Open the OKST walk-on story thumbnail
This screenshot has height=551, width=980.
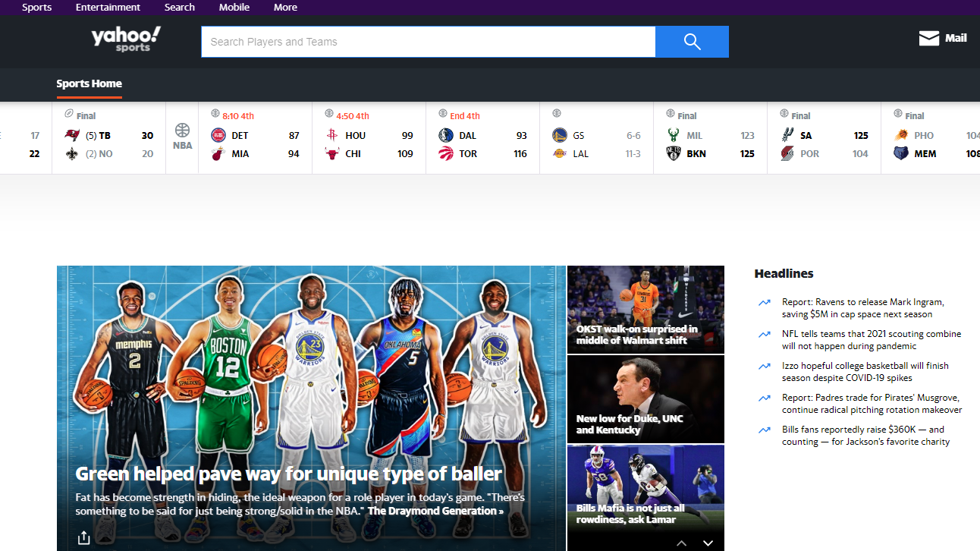(x=645, y=309)
